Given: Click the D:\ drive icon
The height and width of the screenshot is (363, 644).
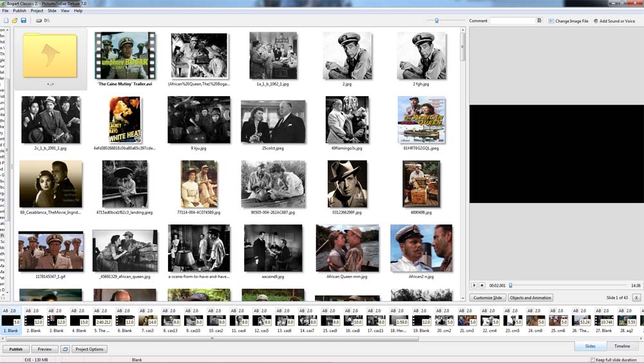Looking at the screenshot, I should [39, 21].
